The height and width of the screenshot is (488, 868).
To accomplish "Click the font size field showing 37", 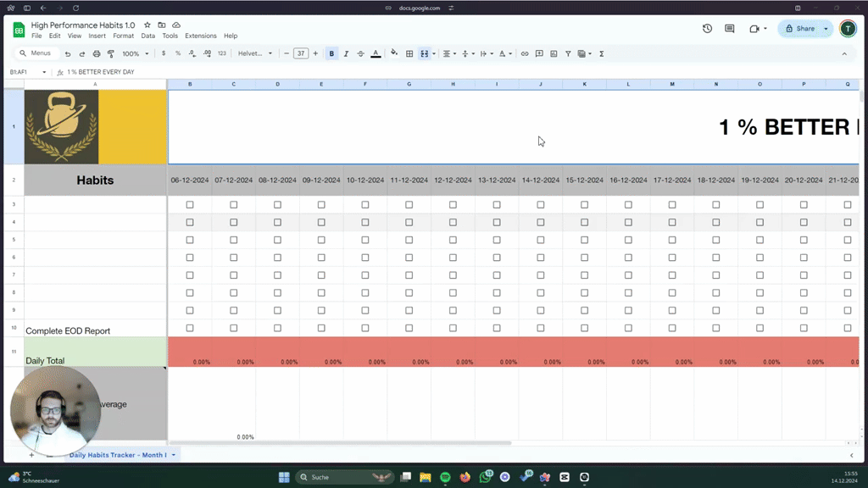I will coord(301,53).
